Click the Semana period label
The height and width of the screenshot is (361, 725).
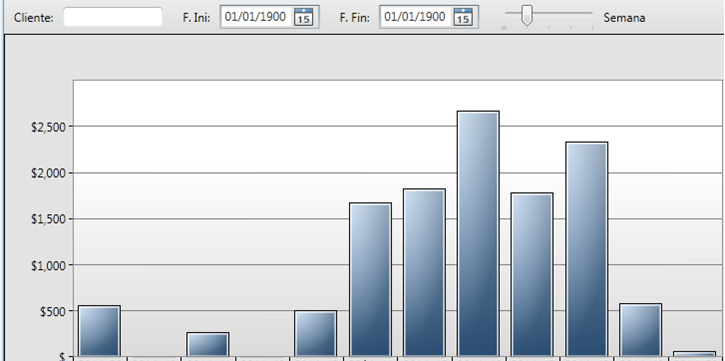[x=624, y=18]
